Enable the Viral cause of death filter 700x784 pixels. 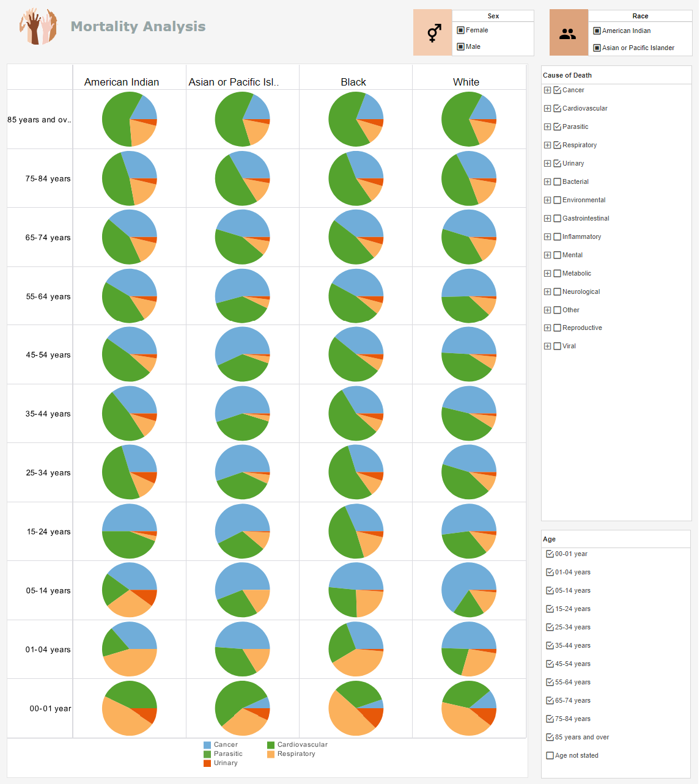556,346
